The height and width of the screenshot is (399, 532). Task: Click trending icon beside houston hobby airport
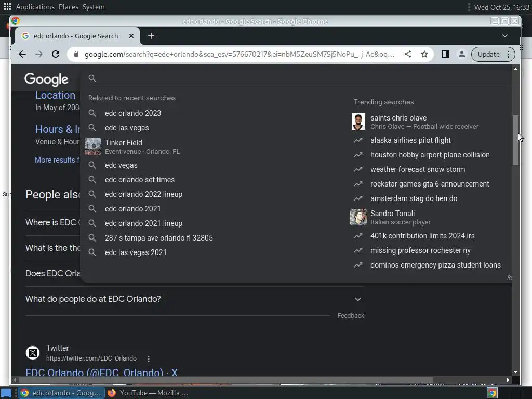(x=358, y=155)
